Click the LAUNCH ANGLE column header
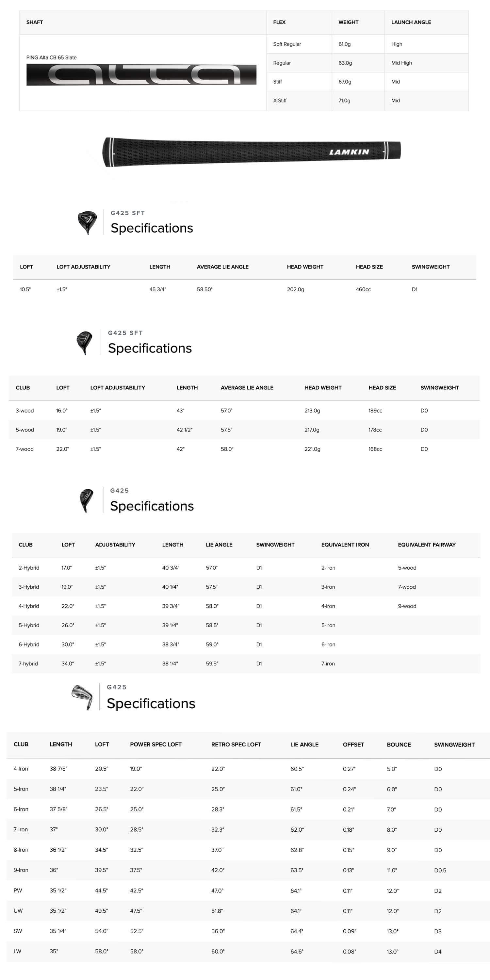This screenshot has width=490, height=980. 411,22
